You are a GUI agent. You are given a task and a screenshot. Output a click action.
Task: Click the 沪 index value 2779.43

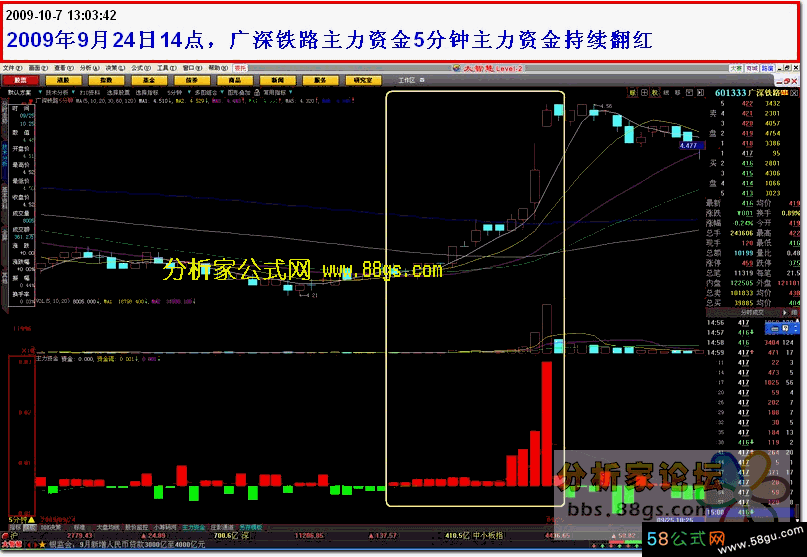click(79, 535)
